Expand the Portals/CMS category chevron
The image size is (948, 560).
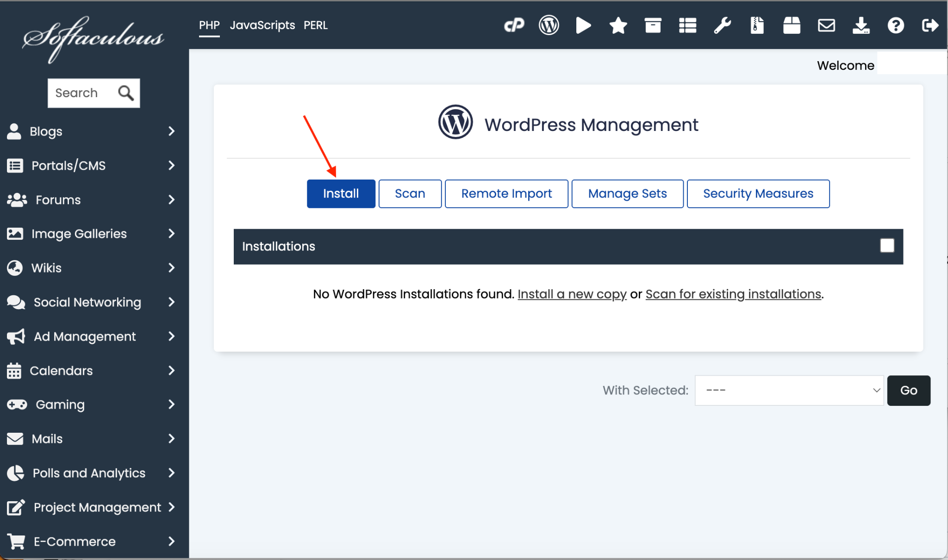coord(172,165)
